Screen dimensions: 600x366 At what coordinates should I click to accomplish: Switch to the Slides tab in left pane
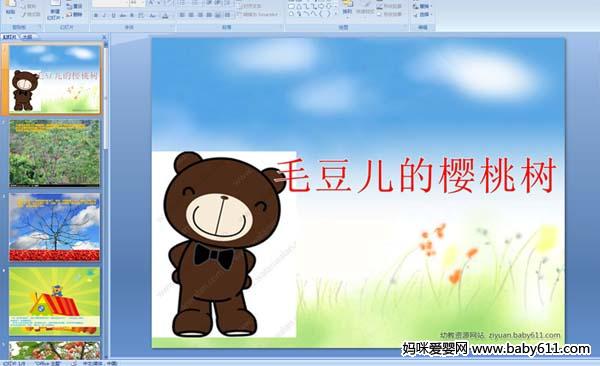click(x=10, y=37)
